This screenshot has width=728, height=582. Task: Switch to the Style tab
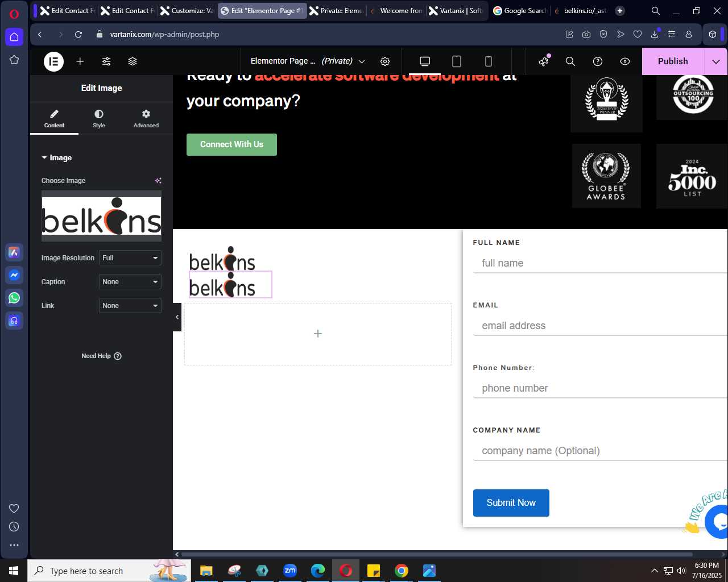click(99, 119)
